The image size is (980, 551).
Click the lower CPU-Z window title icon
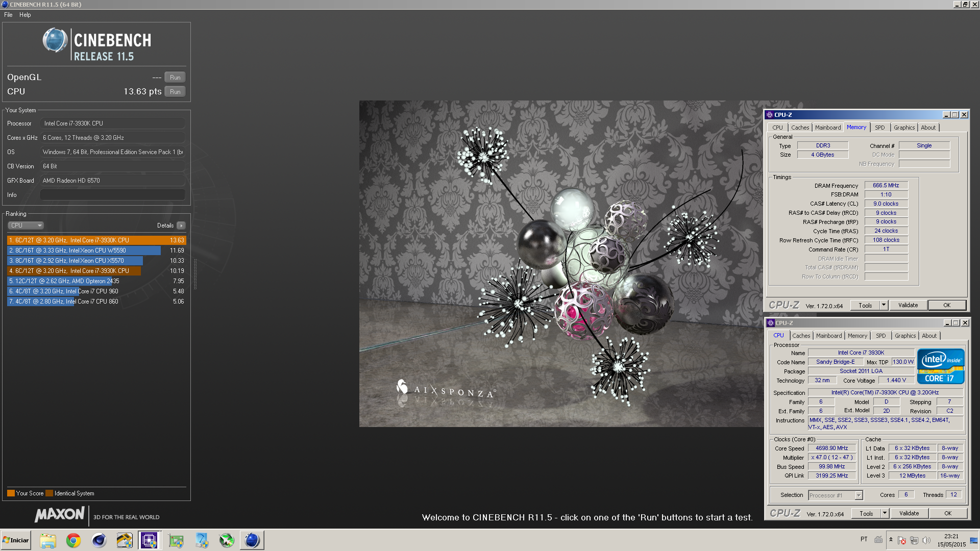click(771, 323)
